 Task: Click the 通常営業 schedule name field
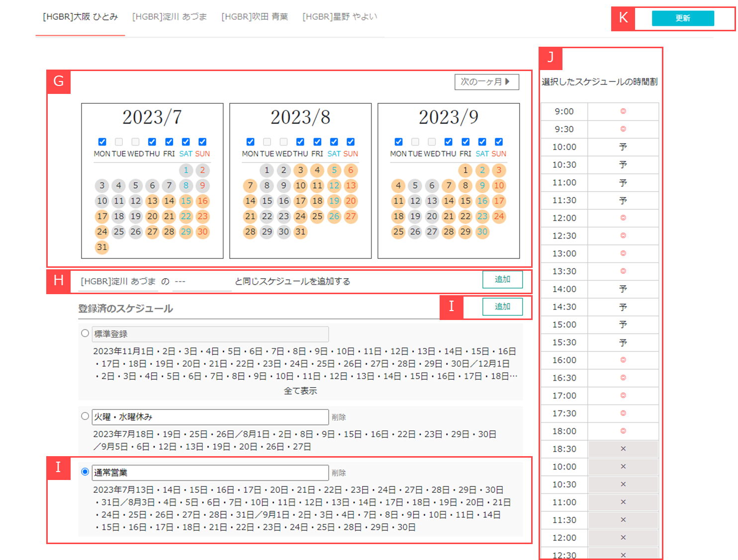[x=210, y=473]
